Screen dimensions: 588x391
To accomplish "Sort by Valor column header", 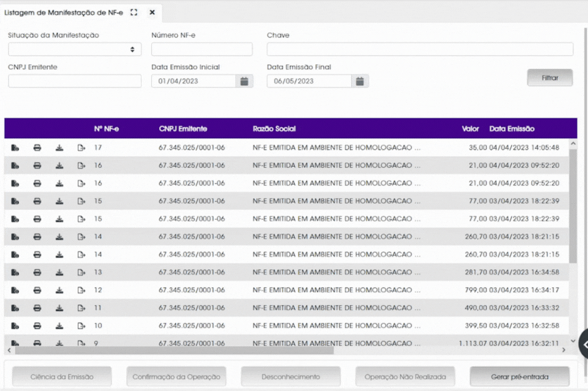I will coord(470,129).
